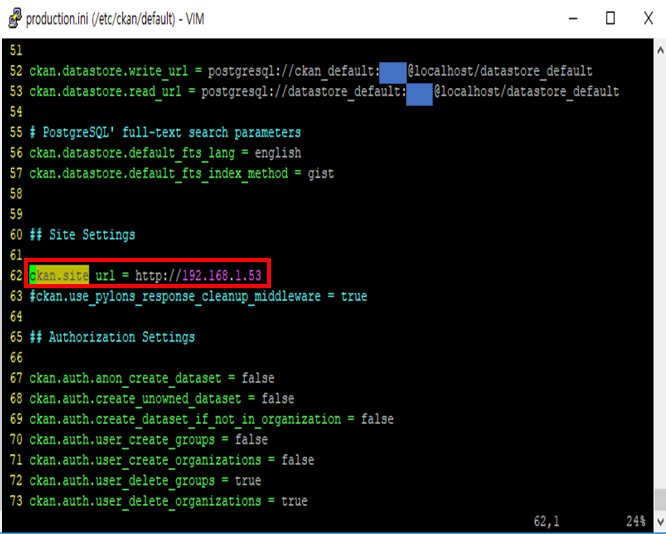The image size is (666, 534).
Task: Click the ckan.use_pylons_response_cleanup_middleware line
Action: point(198,296)
